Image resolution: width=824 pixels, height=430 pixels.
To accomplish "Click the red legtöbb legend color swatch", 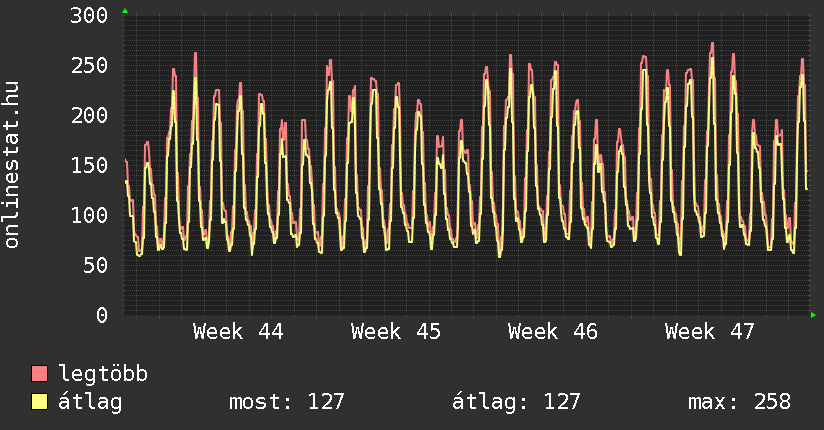I will click(39, 374).
